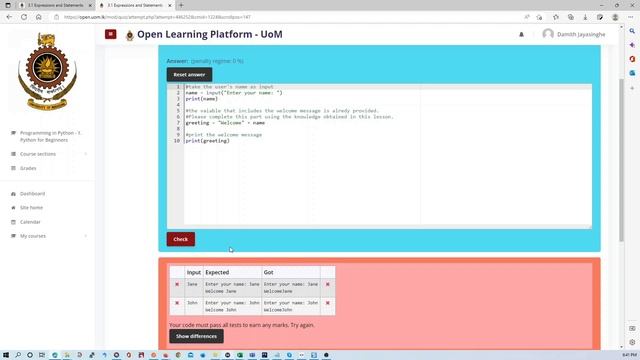Open the notifications bell
The image size is (640, 360).
point(521,35)
